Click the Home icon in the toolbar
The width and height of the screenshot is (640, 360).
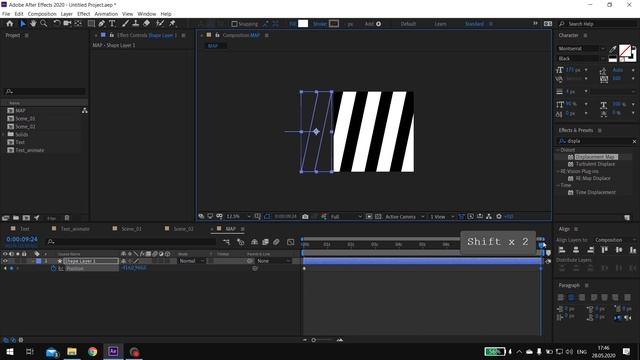coord(10,24)
